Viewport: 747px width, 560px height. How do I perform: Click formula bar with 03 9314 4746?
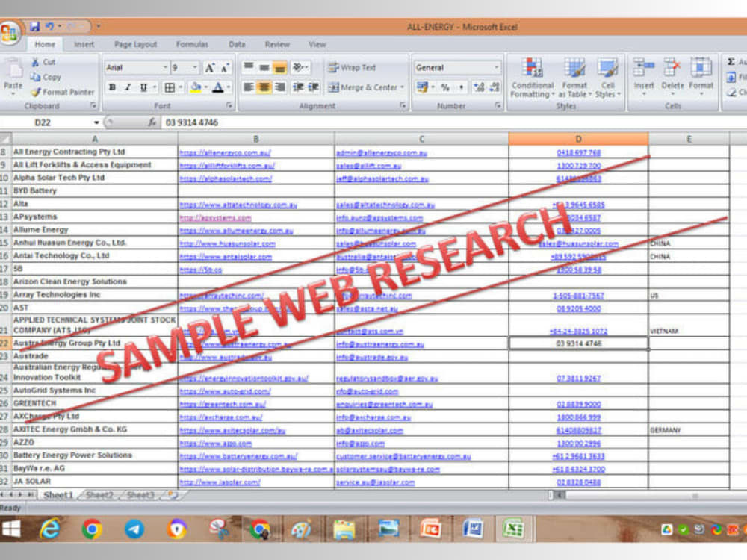pyautogui.click(x=453, y=122)
